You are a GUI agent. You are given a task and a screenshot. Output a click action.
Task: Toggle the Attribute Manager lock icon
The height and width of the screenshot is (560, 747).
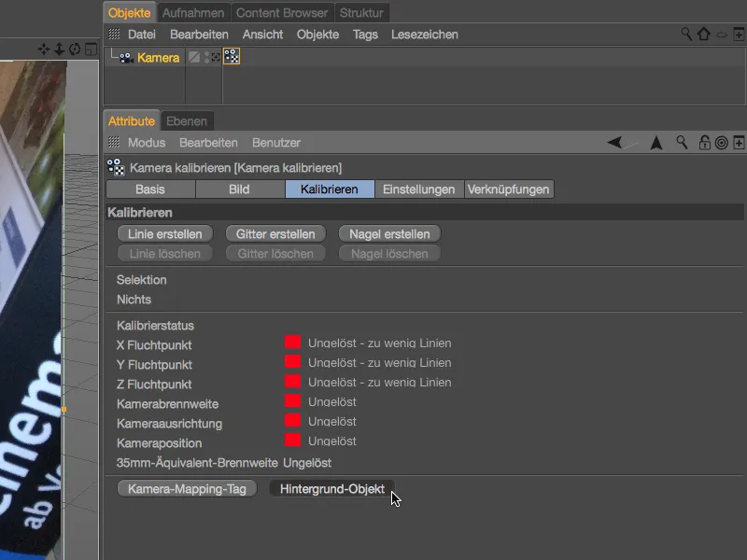(x=704, y=143)
